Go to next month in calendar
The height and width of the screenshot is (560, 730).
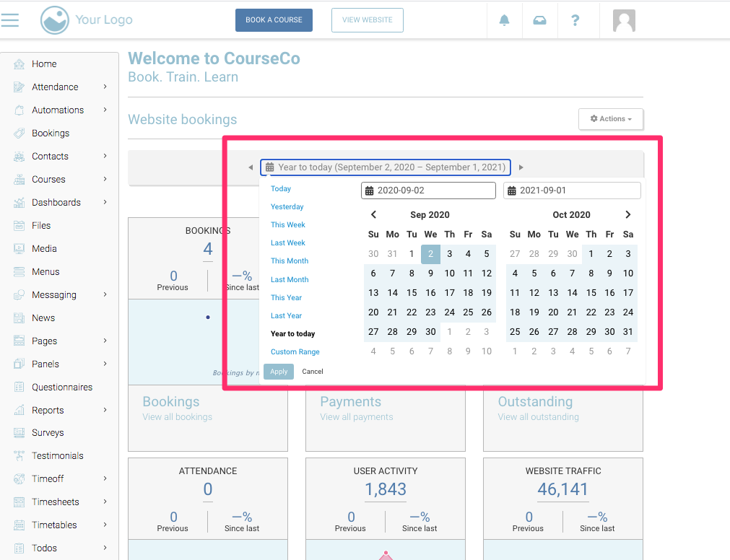tap(627, 214)
